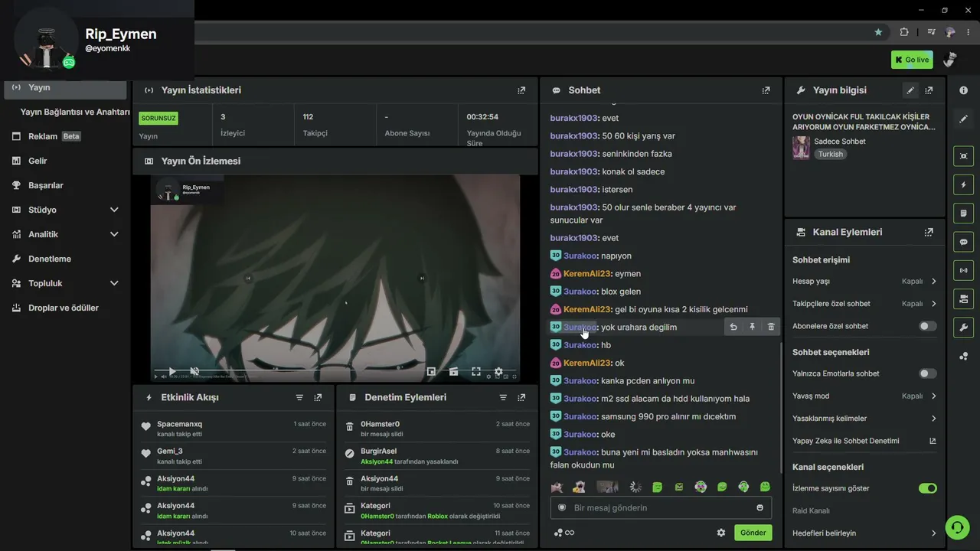The image size is (980, 551).
Task: Edit stream info with the Yayın bilgisi pencil
Action: (x=910, y=90)
